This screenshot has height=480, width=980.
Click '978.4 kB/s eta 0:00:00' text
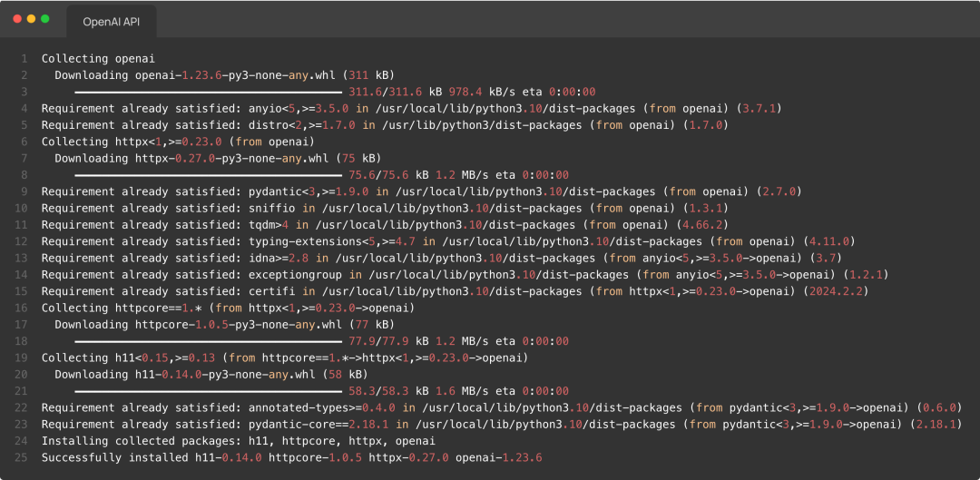[522, 92]
